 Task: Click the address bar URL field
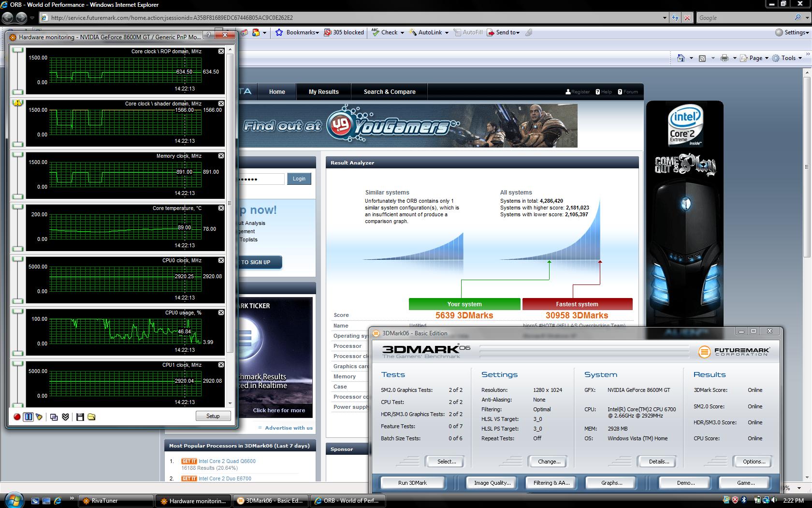(x=350, y=17)
